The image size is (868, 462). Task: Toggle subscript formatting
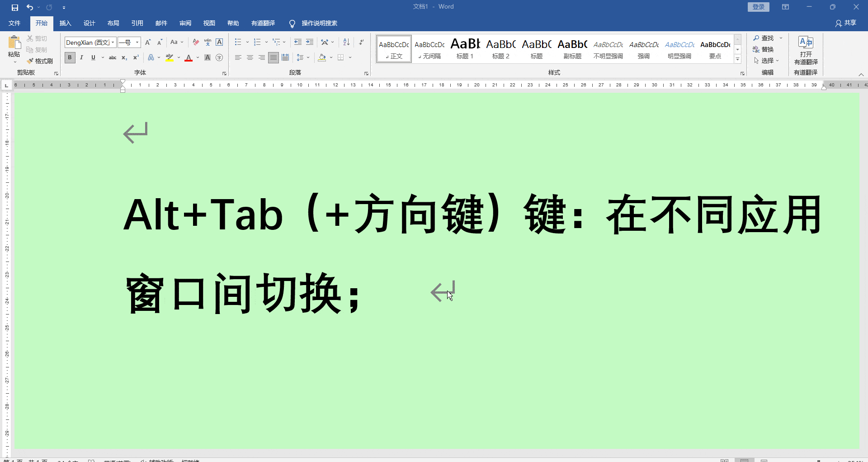[x=124, y=57]
